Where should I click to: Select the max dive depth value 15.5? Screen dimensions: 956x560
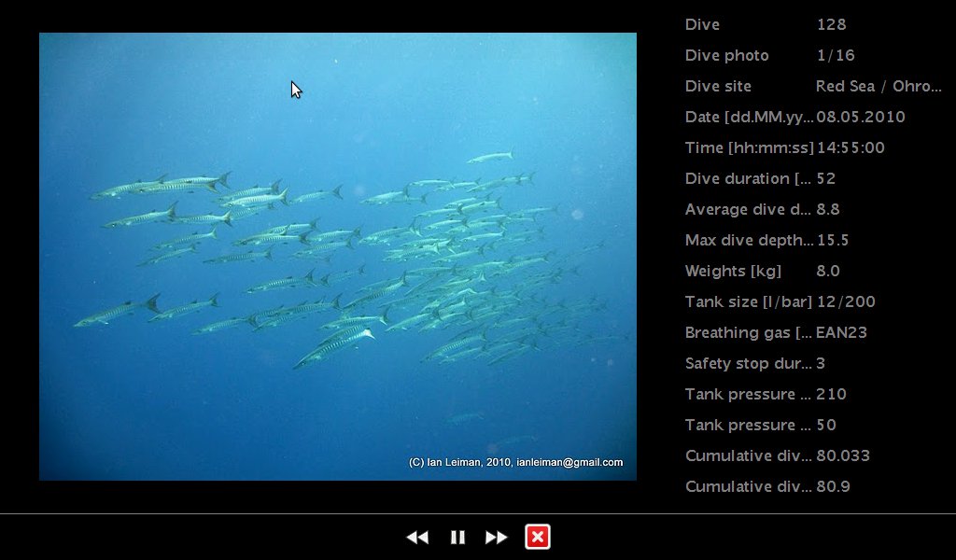[832, 240]
